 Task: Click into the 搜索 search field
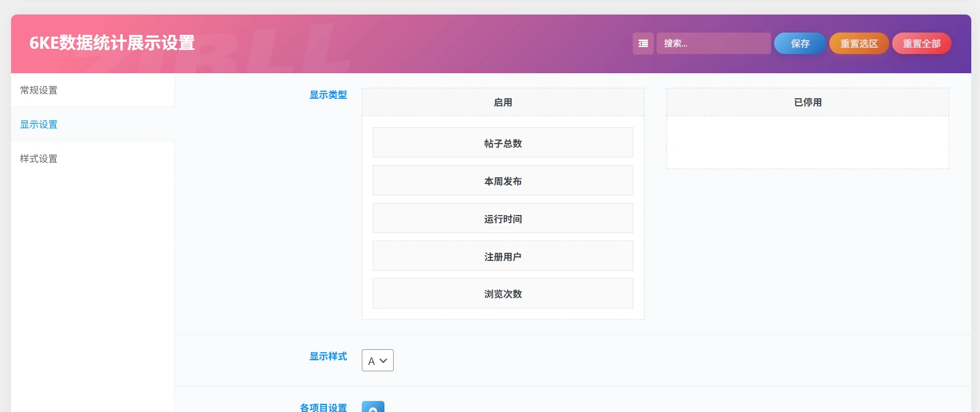(713, 44)
